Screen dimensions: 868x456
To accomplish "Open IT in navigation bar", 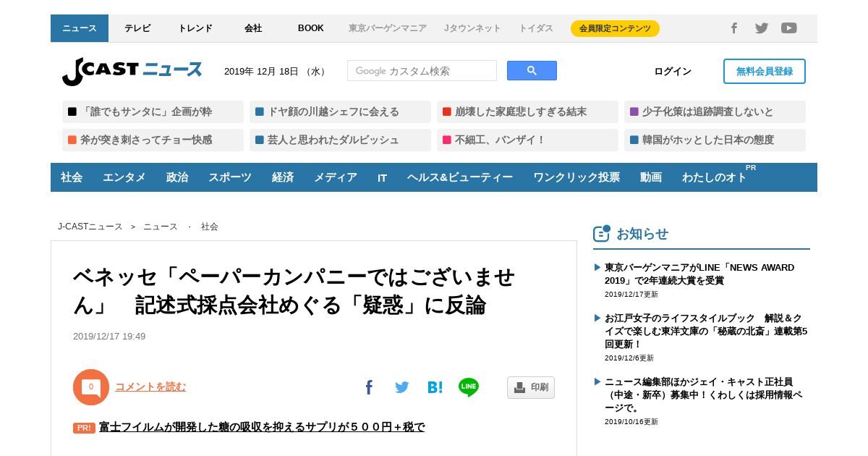I will click(x=382, y=177).
